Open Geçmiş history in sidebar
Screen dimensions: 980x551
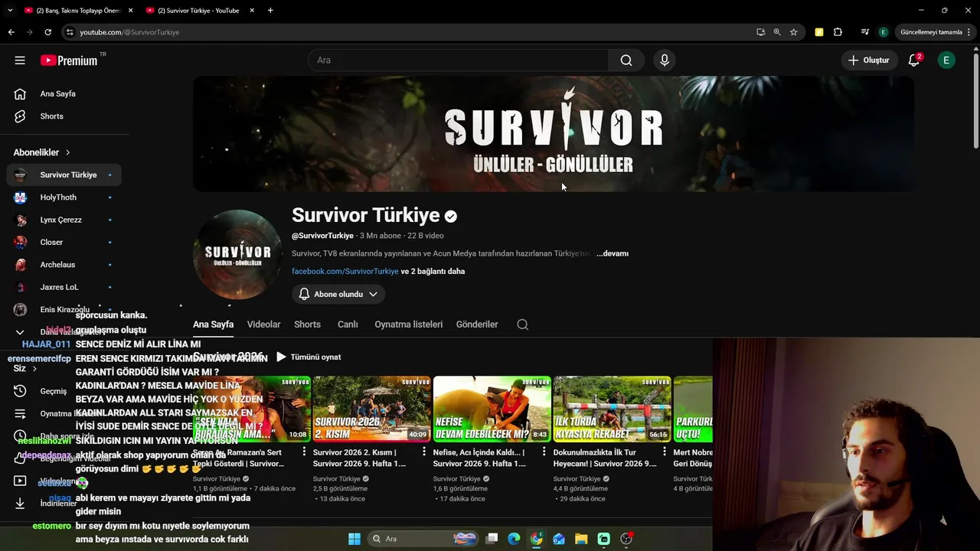[54, 391]
